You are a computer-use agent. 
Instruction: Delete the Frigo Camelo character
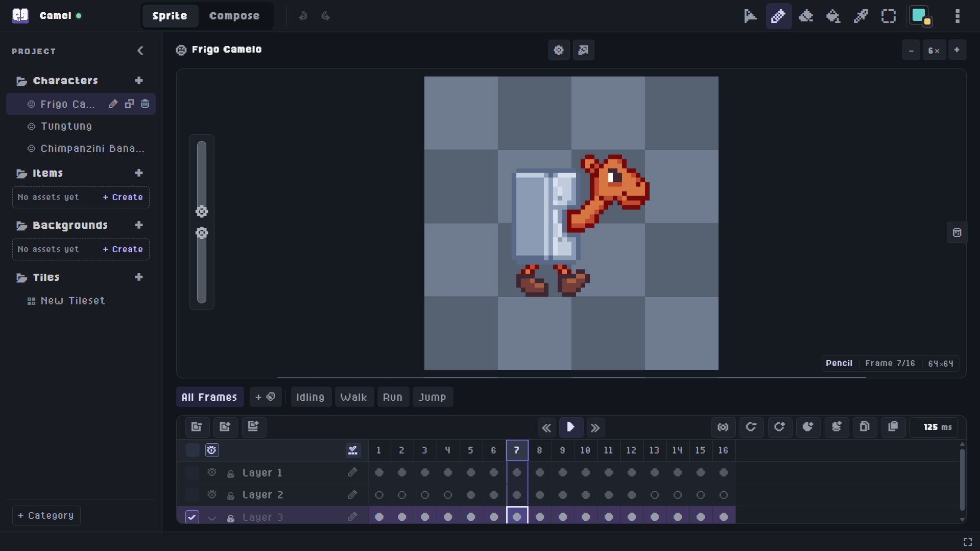pos(145,104)
